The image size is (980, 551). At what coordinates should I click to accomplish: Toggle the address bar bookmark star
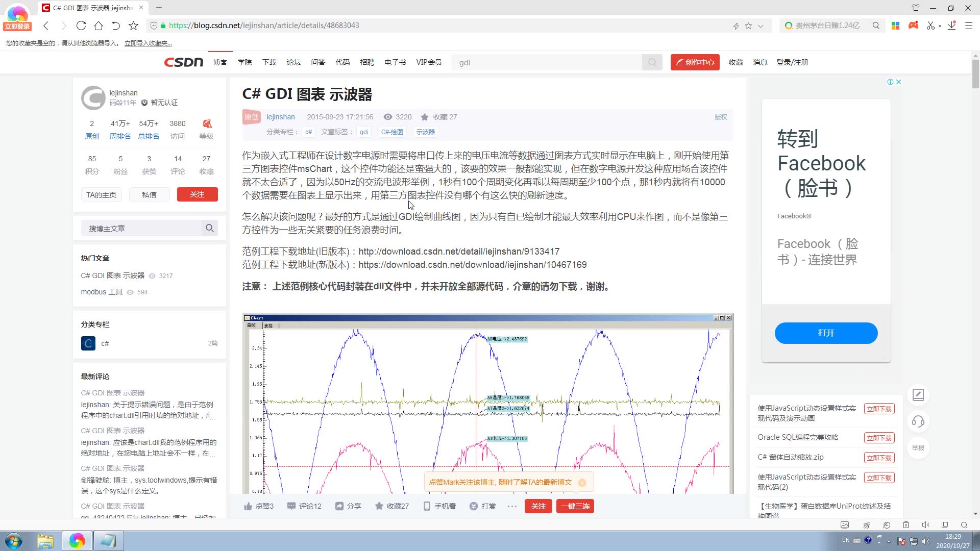748,25
